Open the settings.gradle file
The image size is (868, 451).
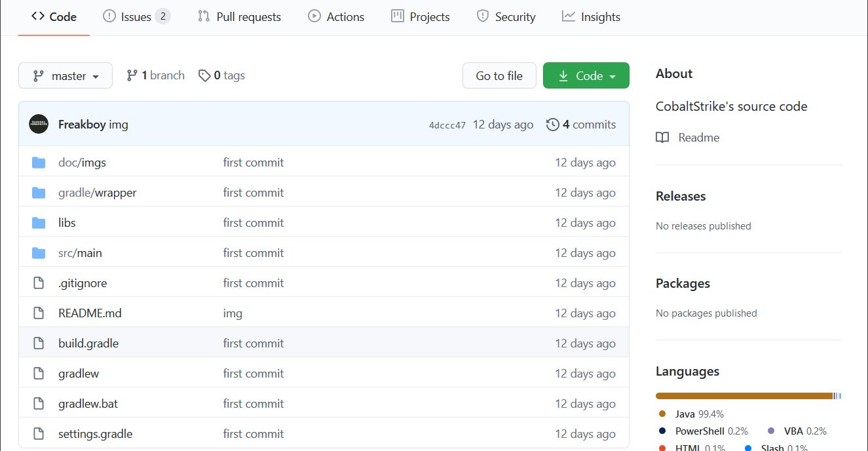coord(95,434)
